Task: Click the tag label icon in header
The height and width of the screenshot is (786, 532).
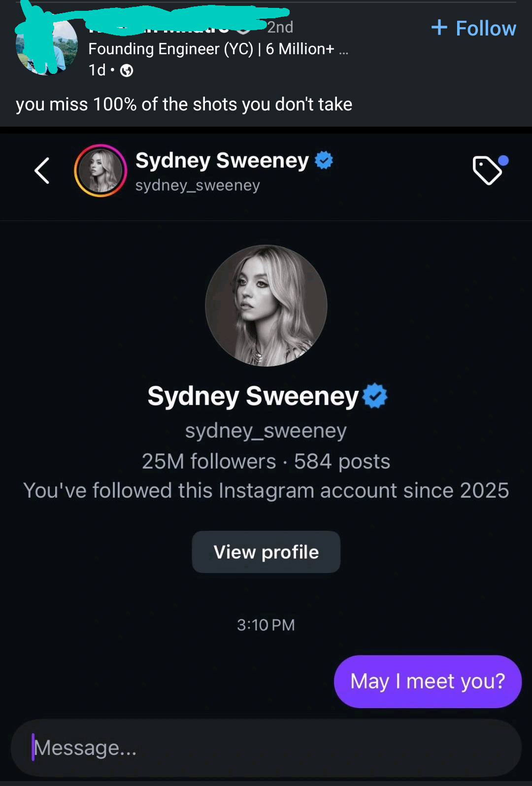Action: tap(488, 170)
